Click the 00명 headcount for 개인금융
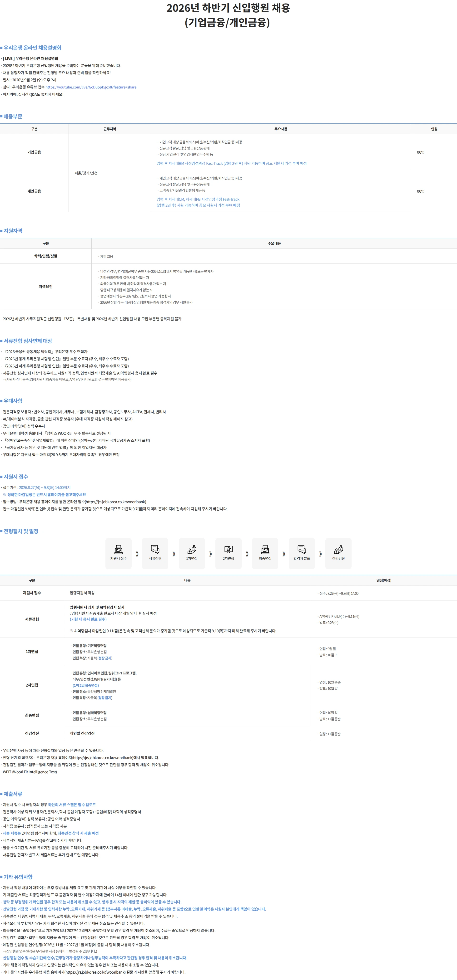 (x=420, y=191)
